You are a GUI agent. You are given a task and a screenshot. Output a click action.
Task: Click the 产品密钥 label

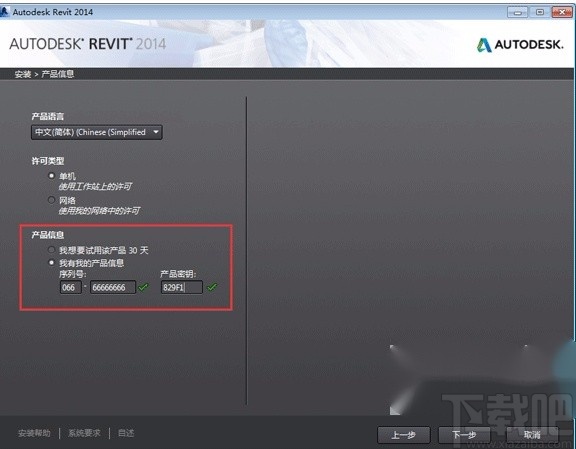[178, 274]
